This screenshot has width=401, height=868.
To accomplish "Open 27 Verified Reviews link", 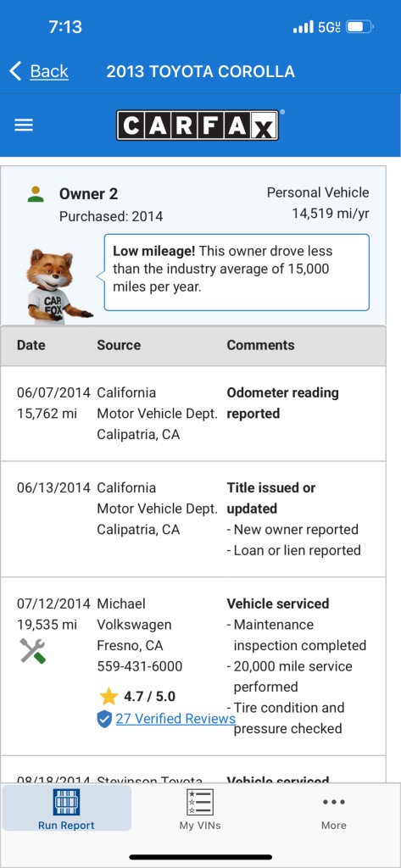I will pos(175,719).
